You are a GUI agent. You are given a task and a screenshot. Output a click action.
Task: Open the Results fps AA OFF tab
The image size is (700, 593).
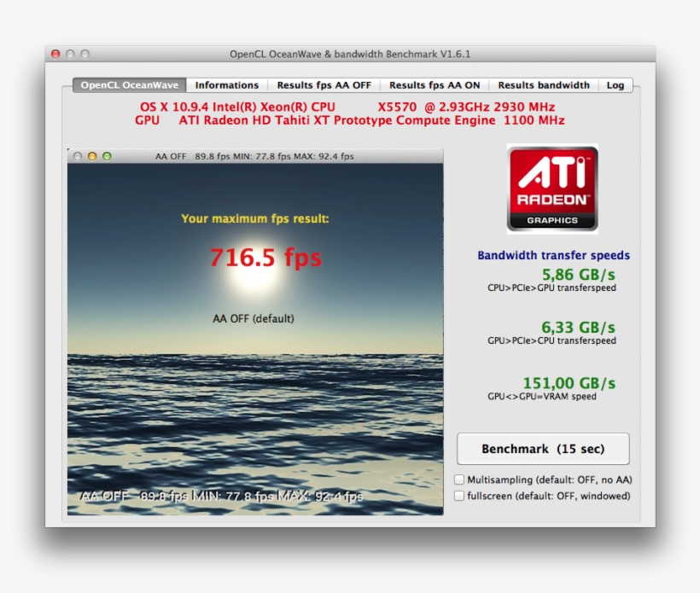(324, 84)
